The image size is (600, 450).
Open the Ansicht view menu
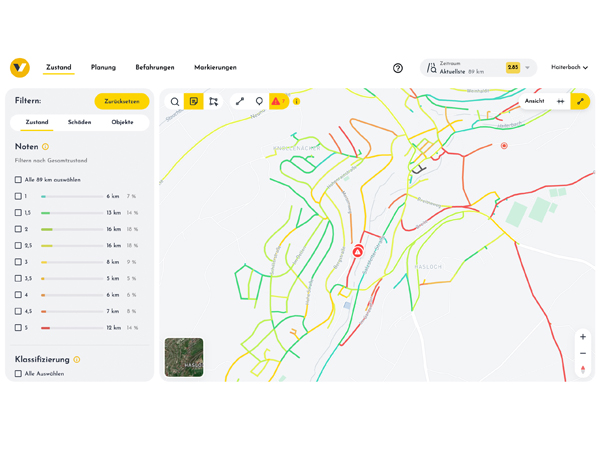click(x=535, y=102)
